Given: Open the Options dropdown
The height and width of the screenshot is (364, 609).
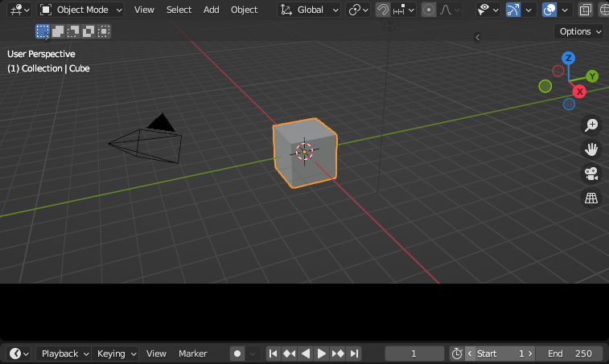Looking at the screenshot, I should (580, 31).
